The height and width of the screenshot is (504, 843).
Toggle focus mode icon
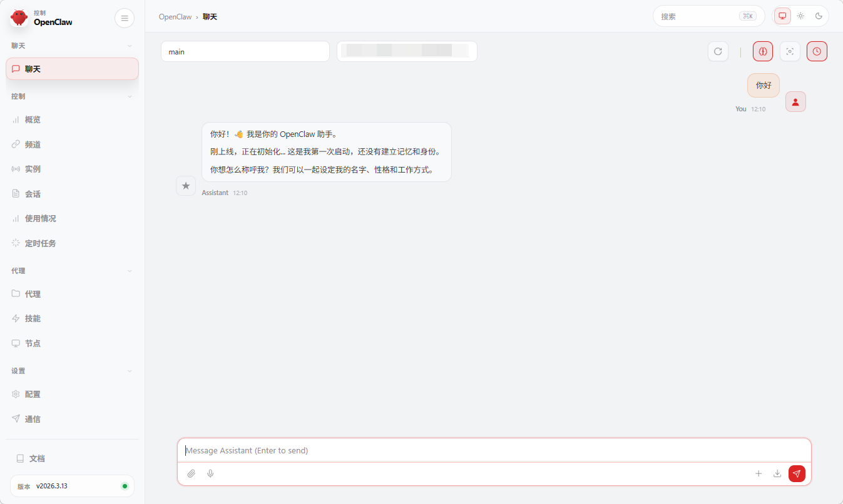790,51
